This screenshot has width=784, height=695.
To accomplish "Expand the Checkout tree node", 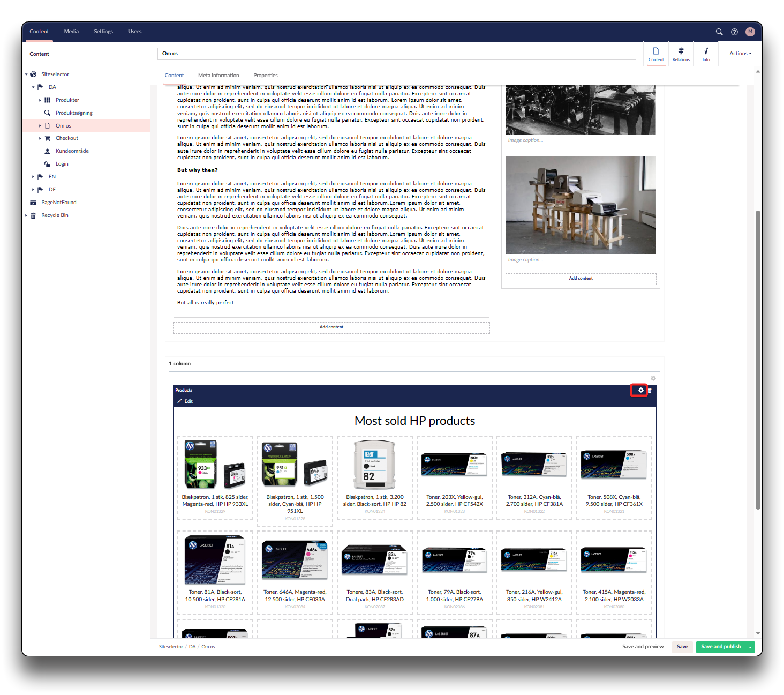I will (40, 138).
